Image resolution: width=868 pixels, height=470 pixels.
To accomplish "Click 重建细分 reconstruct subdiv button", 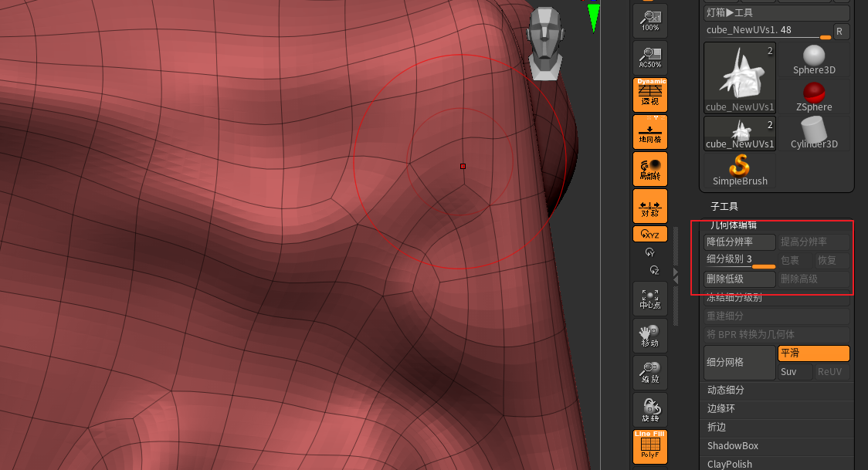I will 777,316.
